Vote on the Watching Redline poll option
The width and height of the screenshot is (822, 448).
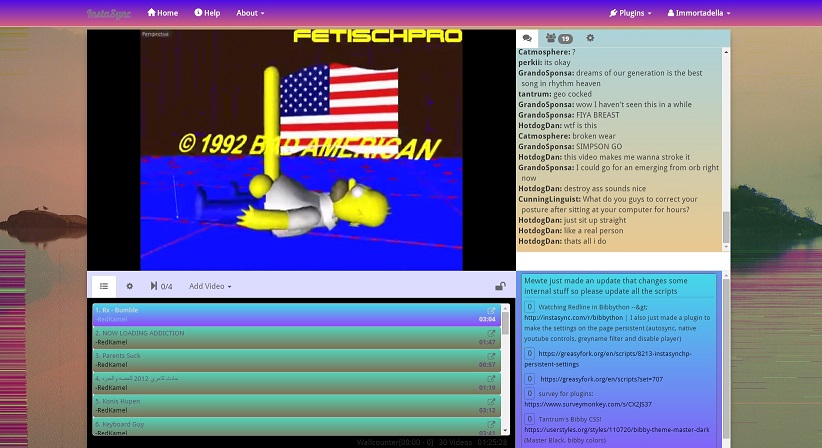coord(529,307)
